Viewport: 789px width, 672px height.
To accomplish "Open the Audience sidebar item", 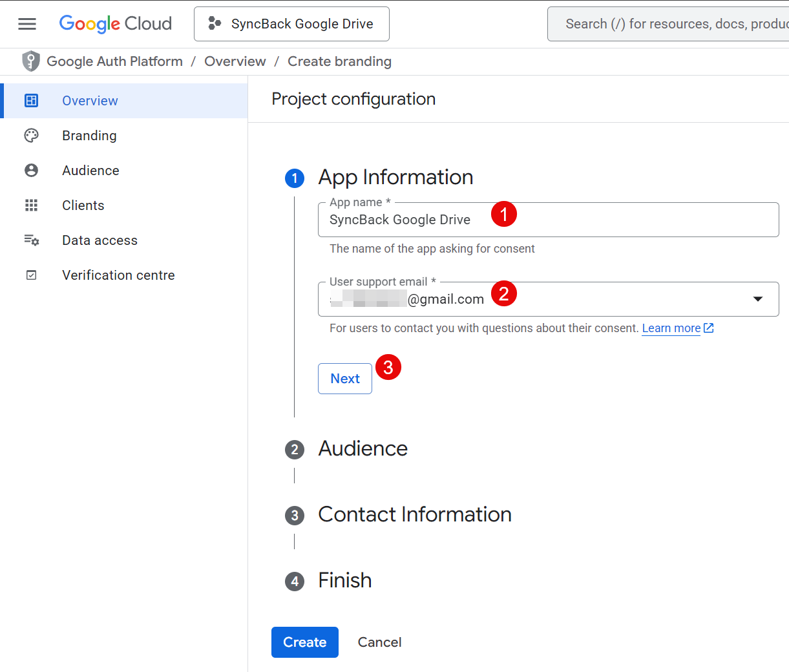I will point(124,171).
